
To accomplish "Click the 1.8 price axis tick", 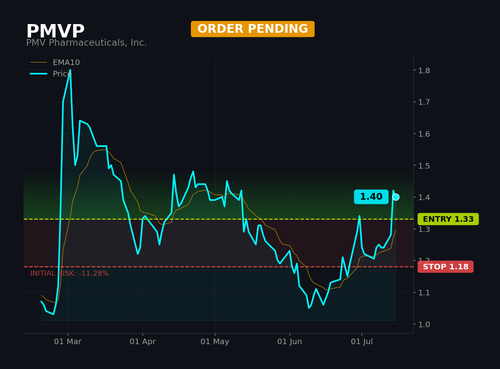I will (424, 70).
